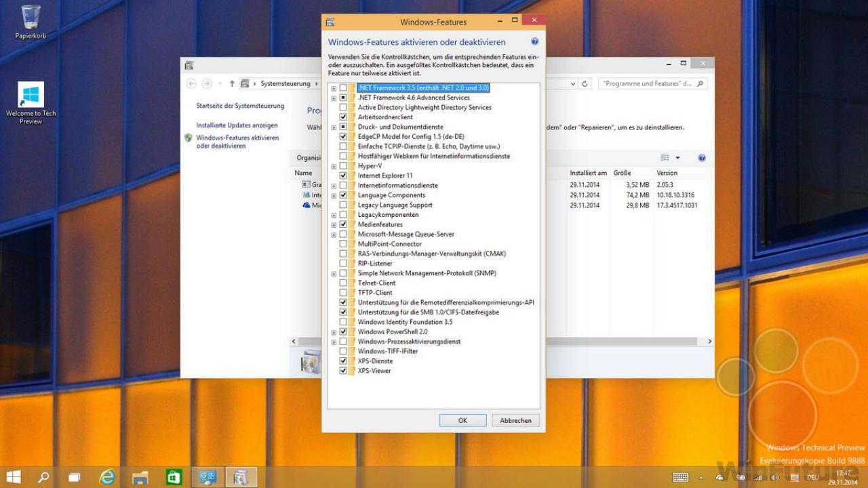Go up one level in Systemsteuerung window

point(232,83)
